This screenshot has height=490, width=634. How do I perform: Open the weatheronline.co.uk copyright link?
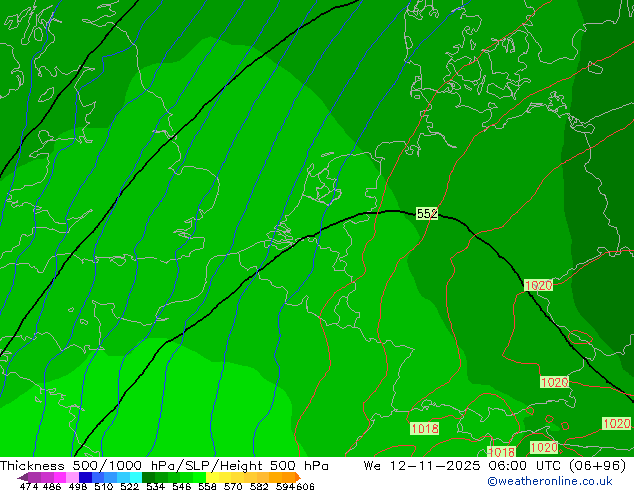[550, 481]
